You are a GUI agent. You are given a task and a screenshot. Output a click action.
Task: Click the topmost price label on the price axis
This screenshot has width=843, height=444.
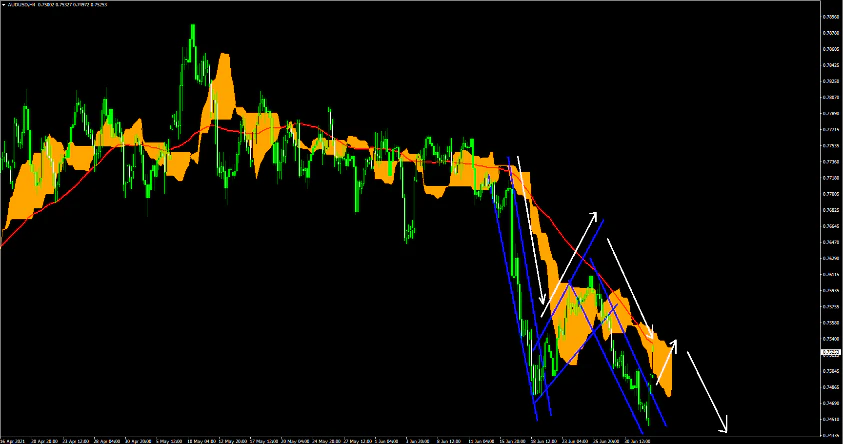click(x=829, y=17)
